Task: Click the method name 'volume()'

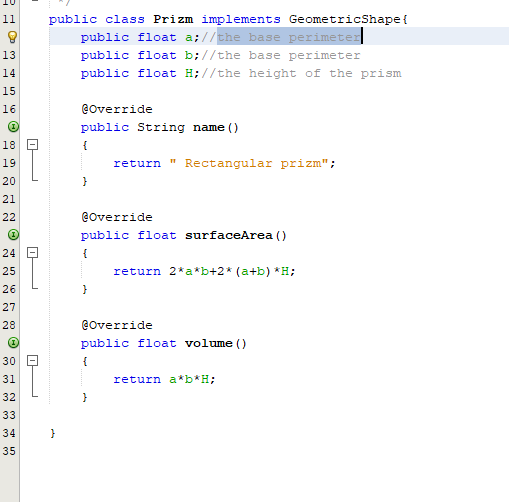Action: pyautogui.click(x=216, y=343)
